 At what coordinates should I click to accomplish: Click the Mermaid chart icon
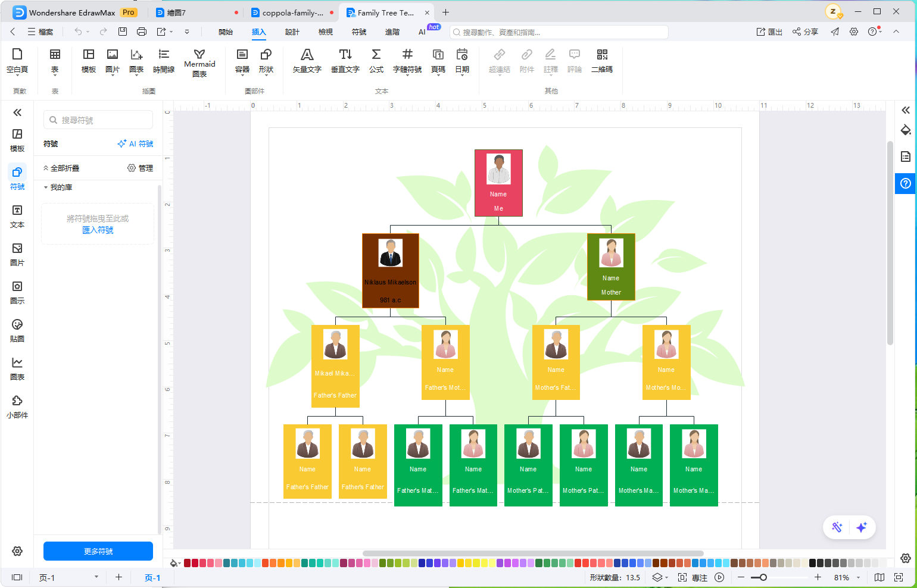click(x=199, y=54)
